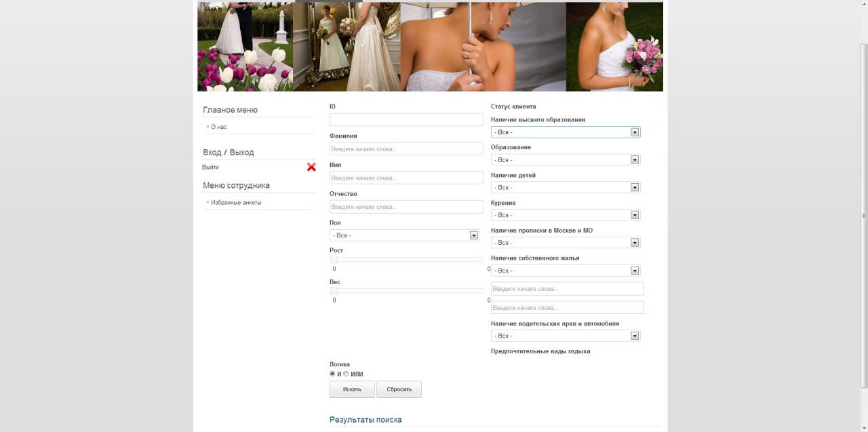This screenshot has height=432, width=868.
Task: Open Наличие собственного жилья dropdown
Action: (x=565, y=271)
